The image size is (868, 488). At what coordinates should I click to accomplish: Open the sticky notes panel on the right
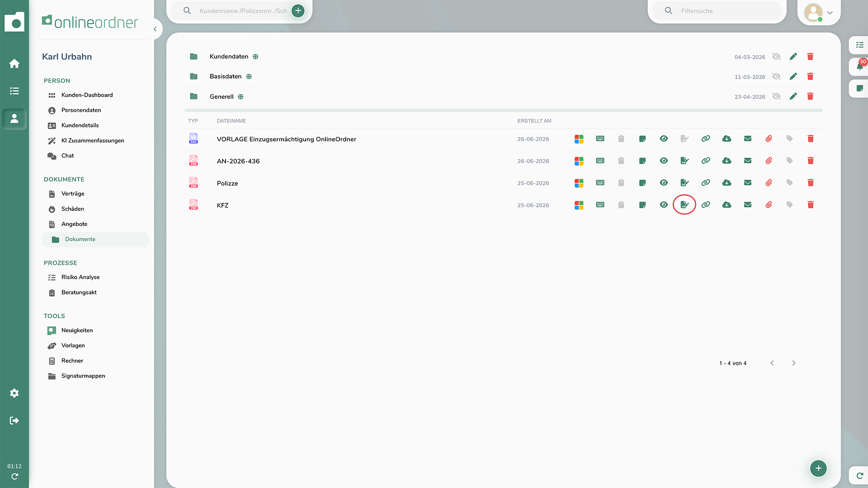(859, 89)
